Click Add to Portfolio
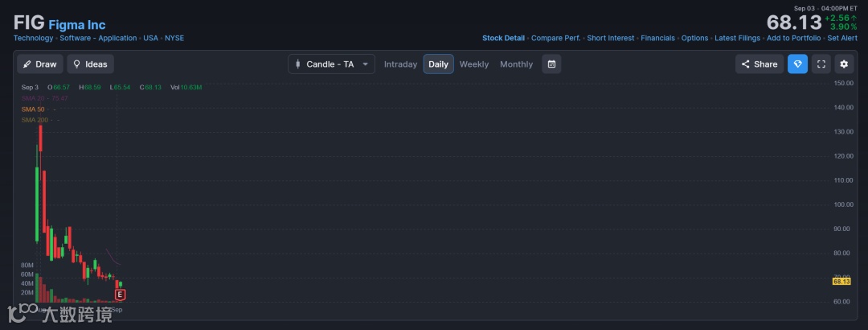Viewport: 868px width, 330px height. point(794,39)
